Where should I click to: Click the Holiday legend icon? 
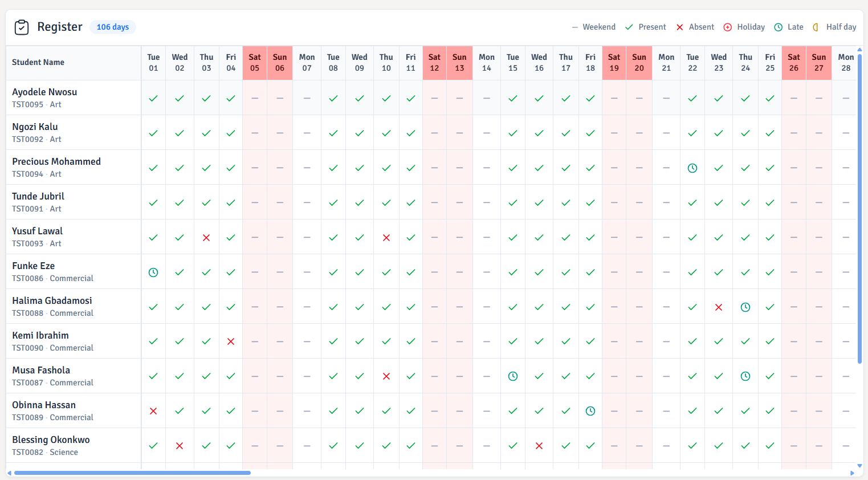(728, 27)
